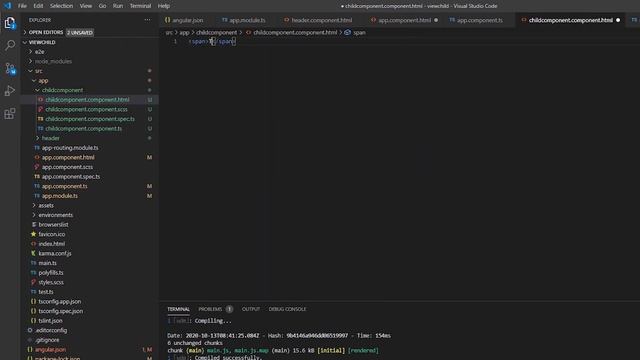Click favicon.ico star file icon
The width and height of the screenshot is (640, 360).
click(x=33, y=234)
